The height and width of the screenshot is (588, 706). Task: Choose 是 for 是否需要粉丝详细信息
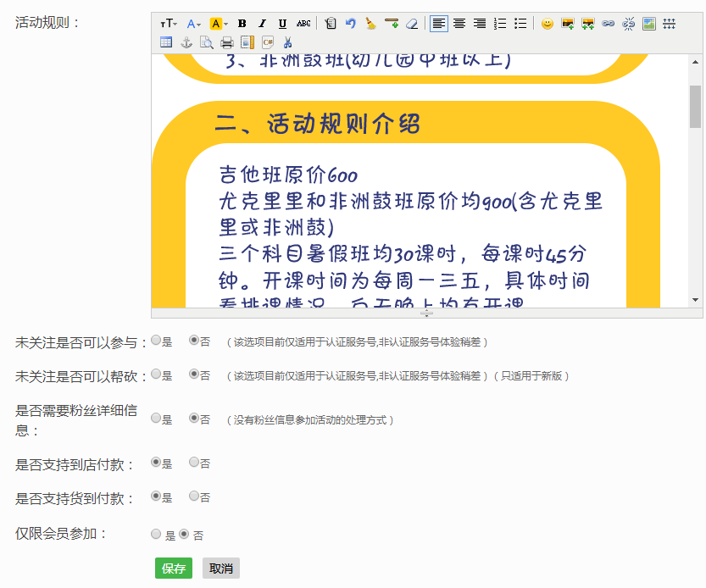(155, 418)
